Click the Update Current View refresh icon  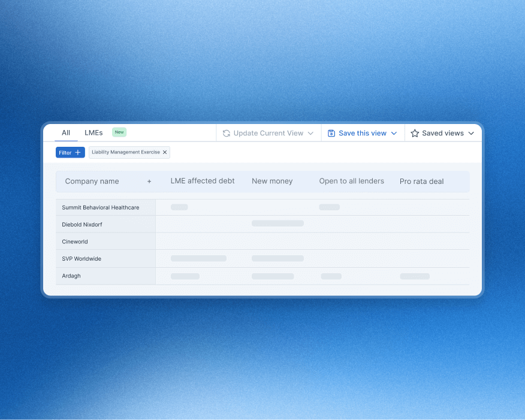pyautogui.click(x=227, y=133)
